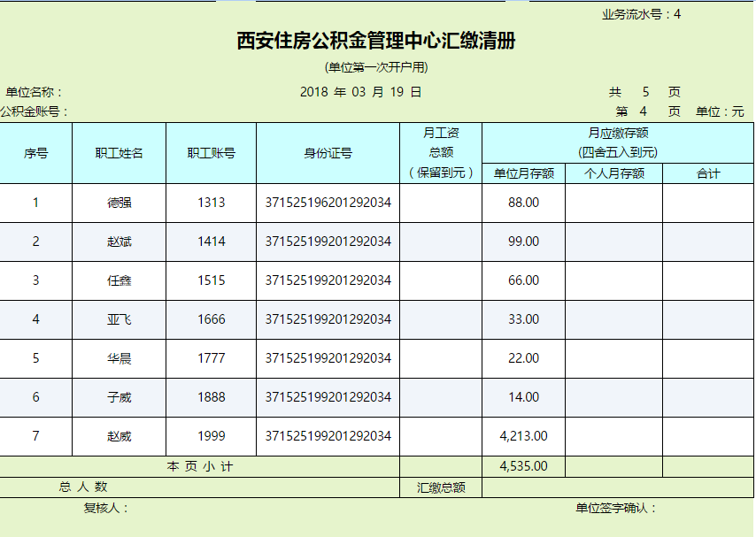Click 任鑫's ID number cell

[x=328, y=280]
